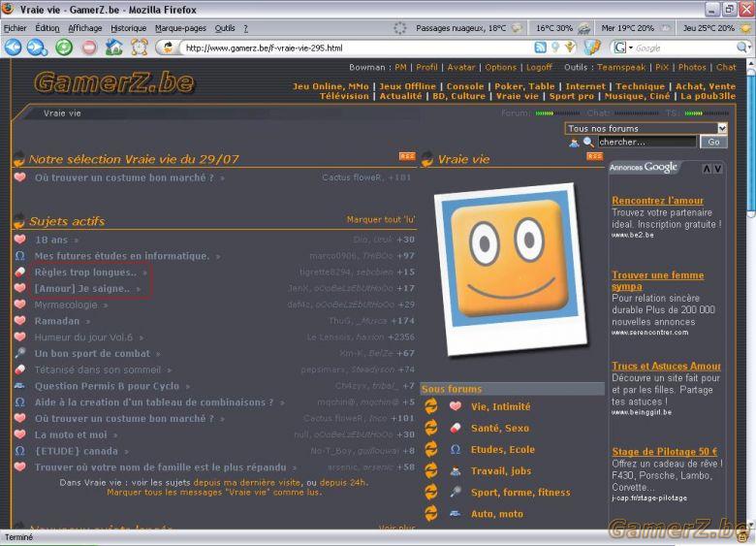Open the Humeur du jour Vol.6 topic

pos(83,337)
